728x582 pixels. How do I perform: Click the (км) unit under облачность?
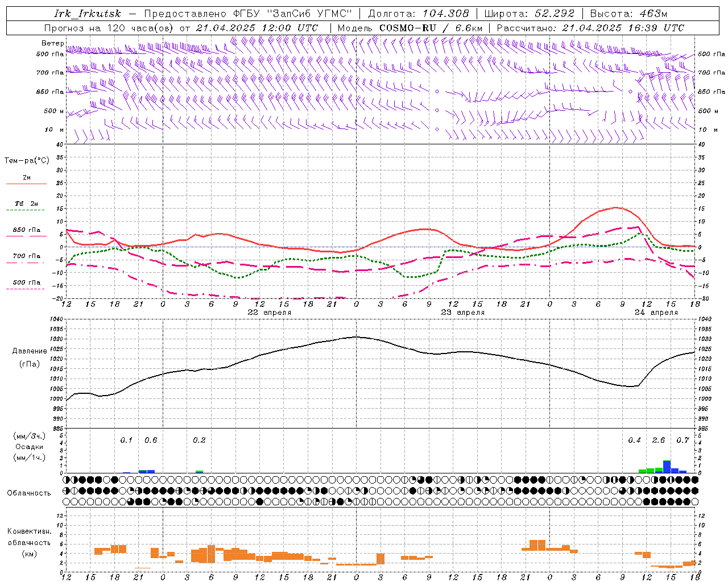click(x=29, y=554)
